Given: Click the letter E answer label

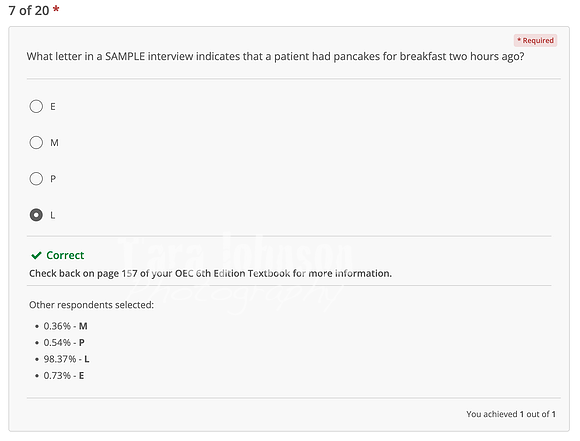Looking at the screenshot, I should [x=53, y=107].
